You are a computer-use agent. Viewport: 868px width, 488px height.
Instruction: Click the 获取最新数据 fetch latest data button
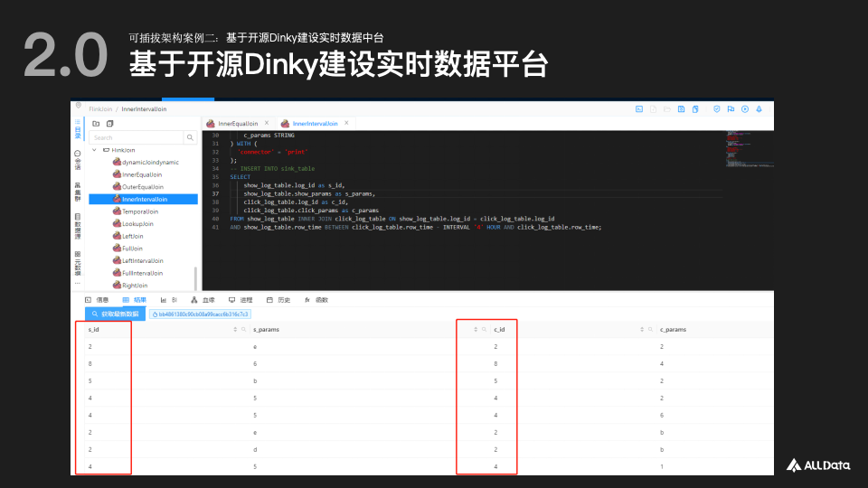click(115, 314)
